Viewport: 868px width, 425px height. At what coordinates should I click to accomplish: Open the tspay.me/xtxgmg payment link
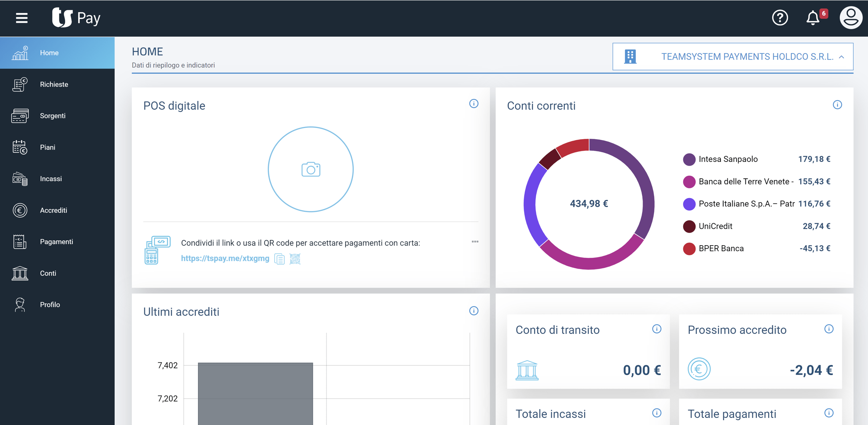(225, 258)
